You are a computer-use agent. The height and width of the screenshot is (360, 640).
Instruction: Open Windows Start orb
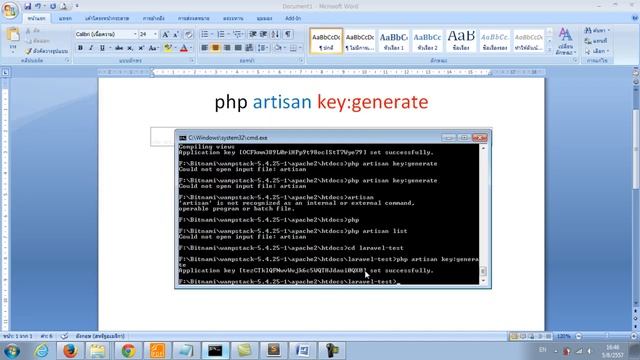tap(11, 351)
